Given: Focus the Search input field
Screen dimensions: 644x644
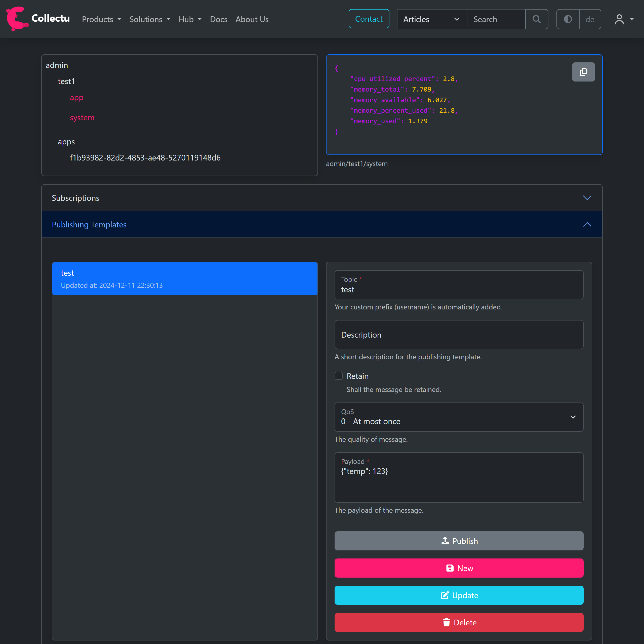Looking at the screenshot, I should tap(496, 19).
